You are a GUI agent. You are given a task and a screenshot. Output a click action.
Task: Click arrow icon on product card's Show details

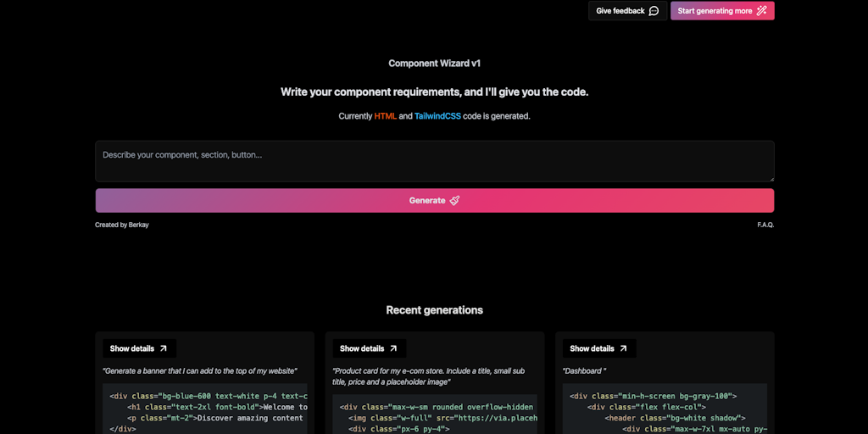(393, 348)
